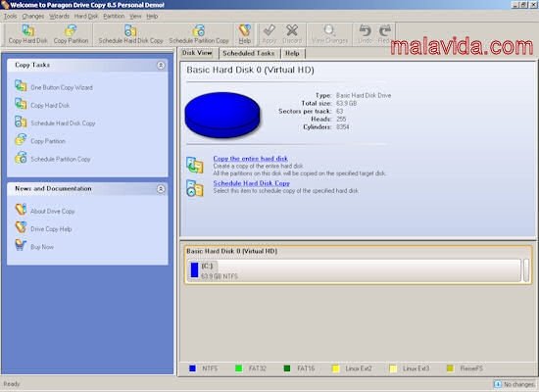This screenshot has width=539, height=392.
Task: Select the C: NTFS partition bar
Action: (x=354, y=270)
